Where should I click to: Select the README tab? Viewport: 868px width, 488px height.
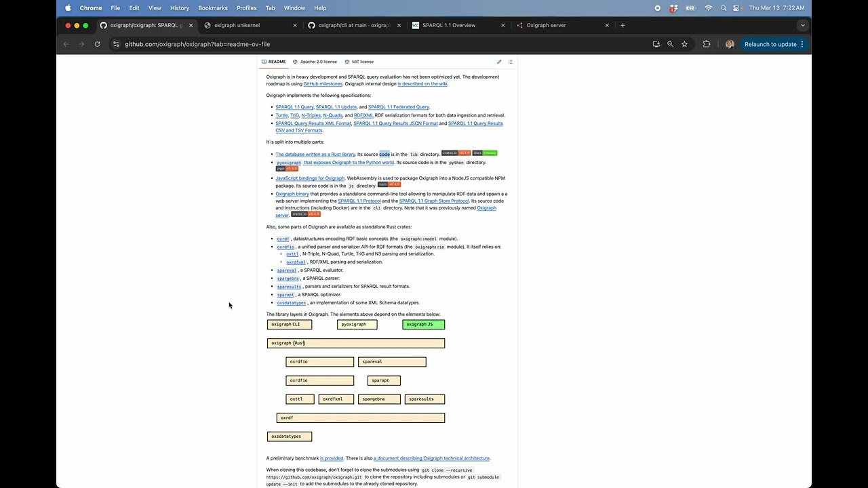pyautogui.click(x=274, y=62)
